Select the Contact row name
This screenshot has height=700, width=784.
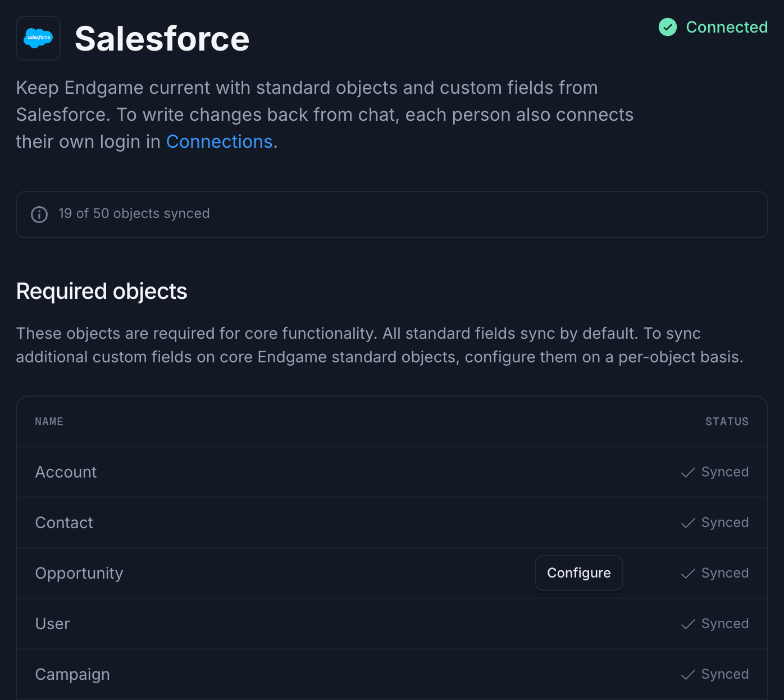click(64, 522)
